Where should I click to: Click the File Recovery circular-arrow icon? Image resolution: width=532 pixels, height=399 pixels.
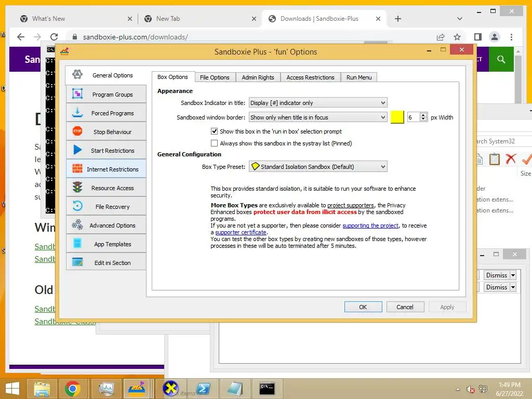[77, 206]
